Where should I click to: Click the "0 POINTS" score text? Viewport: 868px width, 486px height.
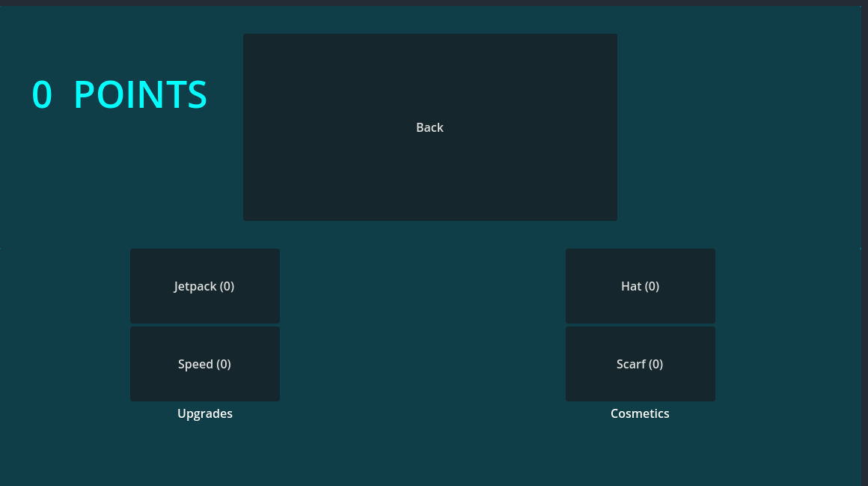point(119,94)
